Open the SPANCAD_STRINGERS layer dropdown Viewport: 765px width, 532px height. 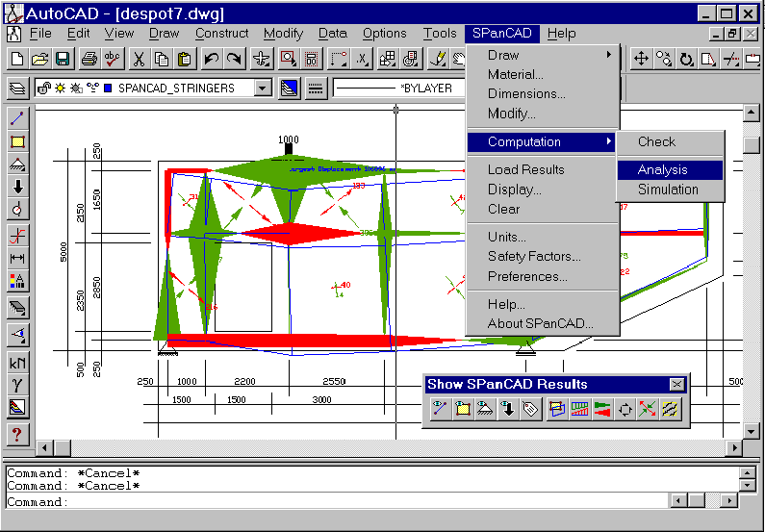point(263,89)
